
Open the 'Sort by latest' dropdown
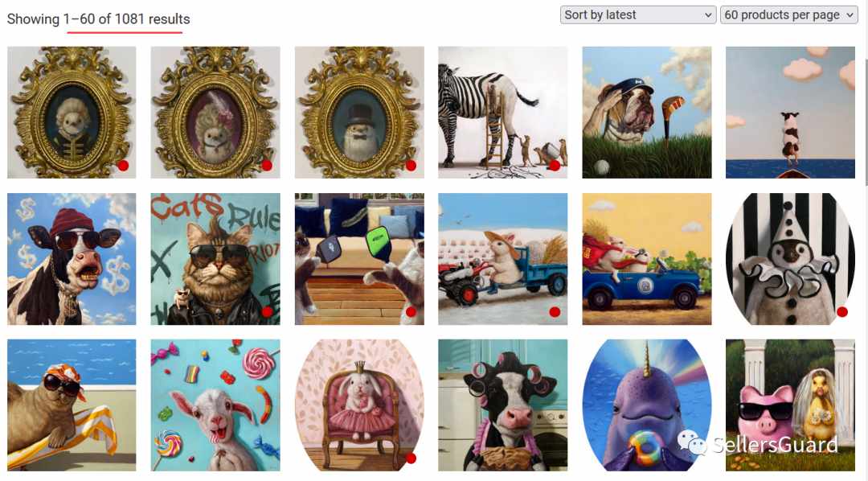(x=637, y=15)
